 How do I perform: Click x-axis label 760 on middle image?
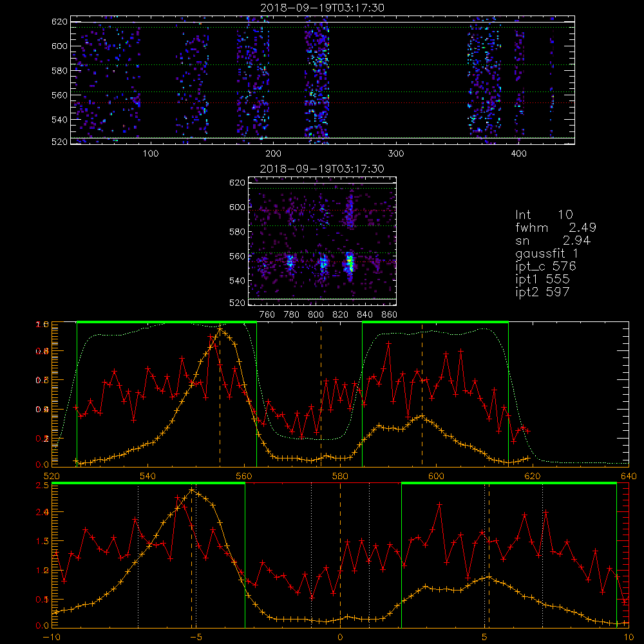point(267,315)
